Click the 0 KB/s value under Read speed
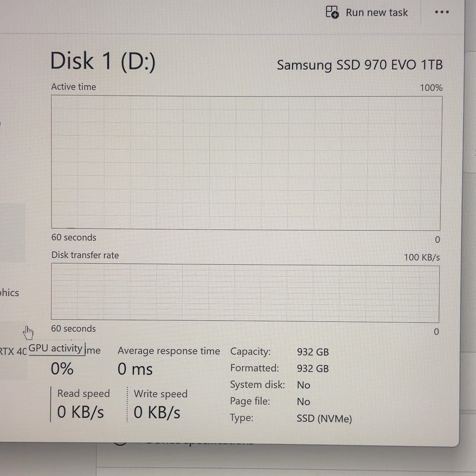The width and height of the screenshot is (476, 476). pos(80,412)
